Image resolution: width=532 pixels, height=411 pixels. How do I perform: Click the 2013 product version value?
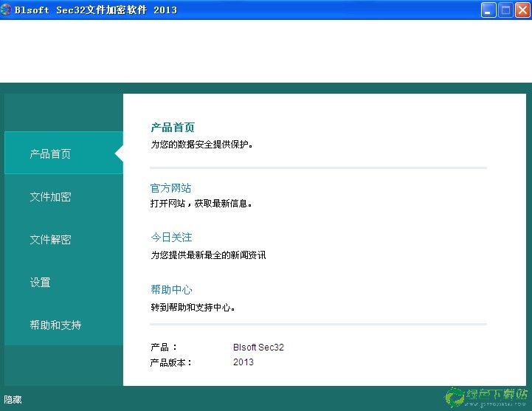click(x=243, y=362)
